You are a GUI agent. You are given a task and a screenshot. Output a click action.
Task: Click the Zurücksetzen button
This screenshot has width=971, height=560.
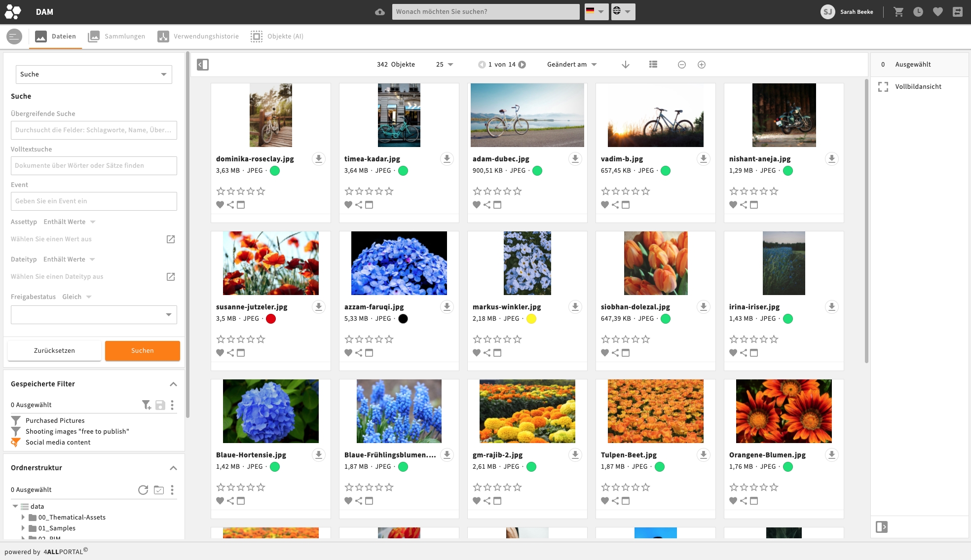(54, 351)
